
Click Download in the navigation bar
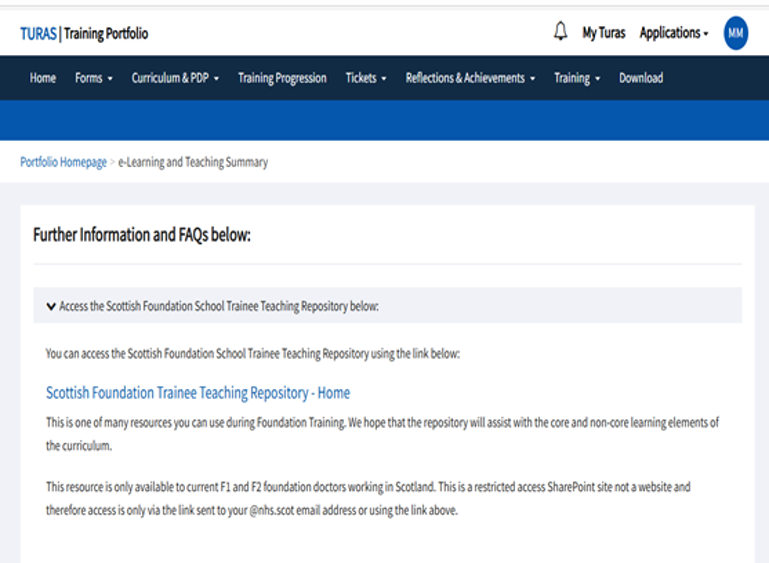[x=641, y=78]
